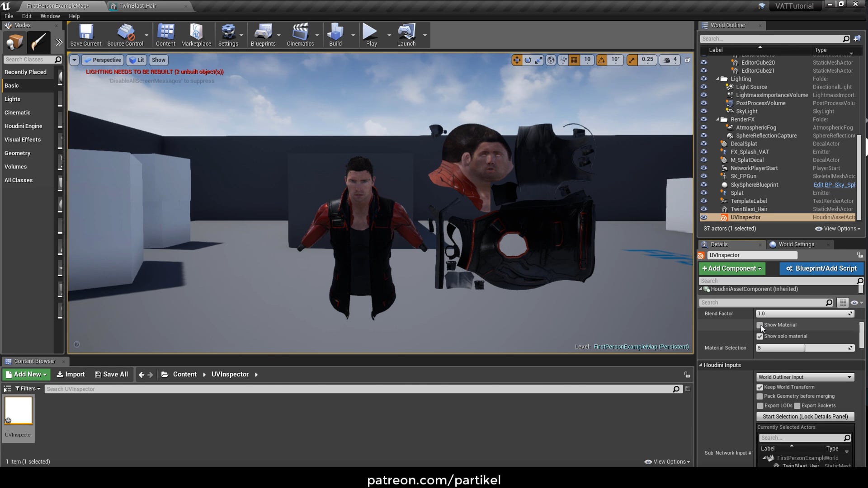Click the Import button in the Content Browser
This screenshot has width=868, height=488.
click(71, 374)
